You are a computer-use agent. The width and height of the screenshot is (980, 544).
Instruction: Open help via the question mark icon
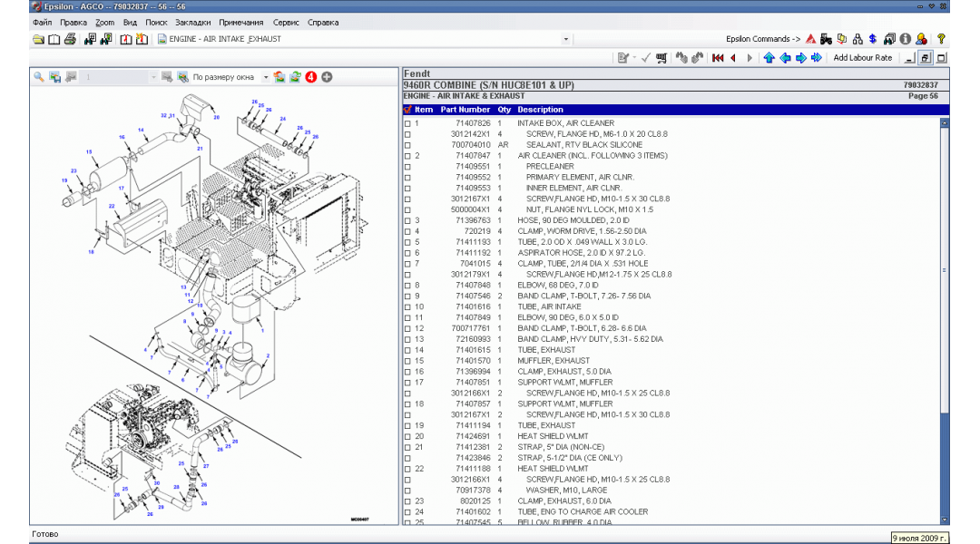(941, 40)
